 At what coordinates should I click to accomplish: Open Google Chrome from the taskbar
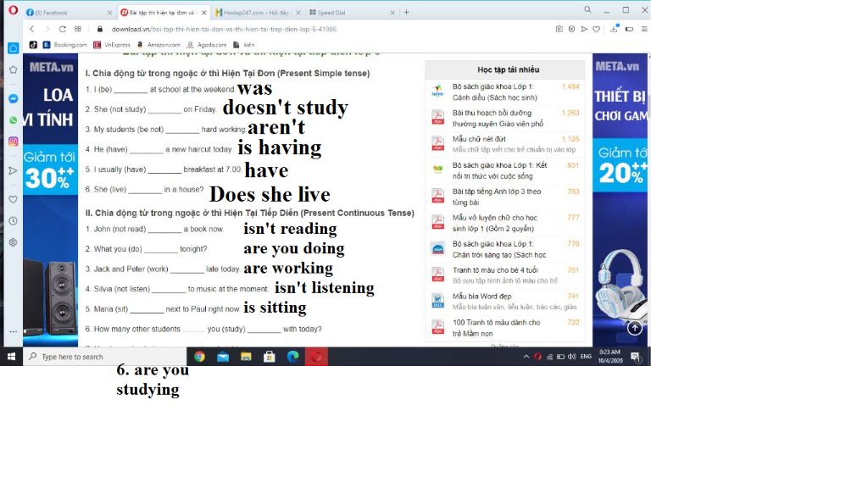tap(199, 357)
